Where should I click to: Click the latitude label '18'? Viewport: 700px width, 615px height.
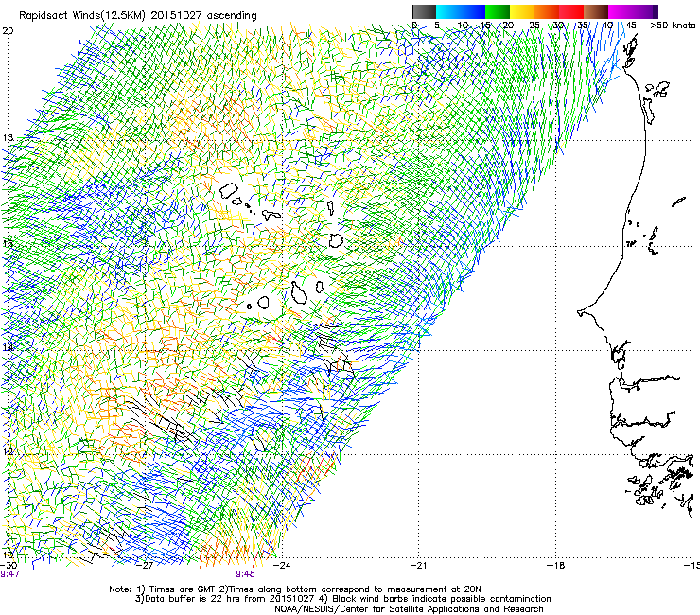pyautogui.click(x=8, y=137)
